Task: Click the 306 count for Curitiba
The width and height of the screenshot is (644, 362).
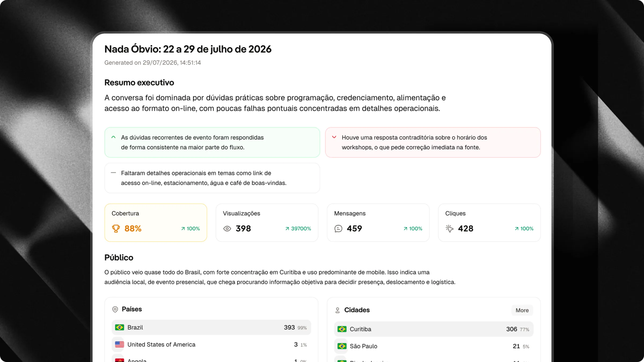Action: (511, 329)
